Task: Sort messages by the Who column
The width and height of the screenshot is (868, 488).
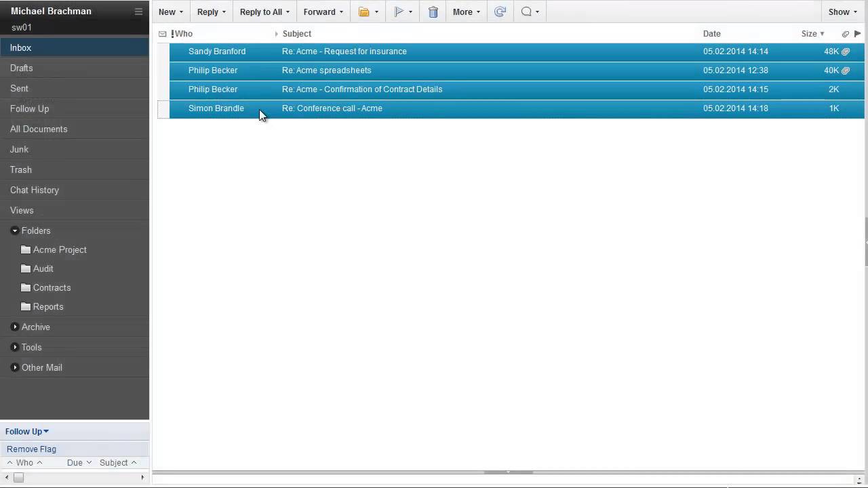Action: tap(184, 33)
